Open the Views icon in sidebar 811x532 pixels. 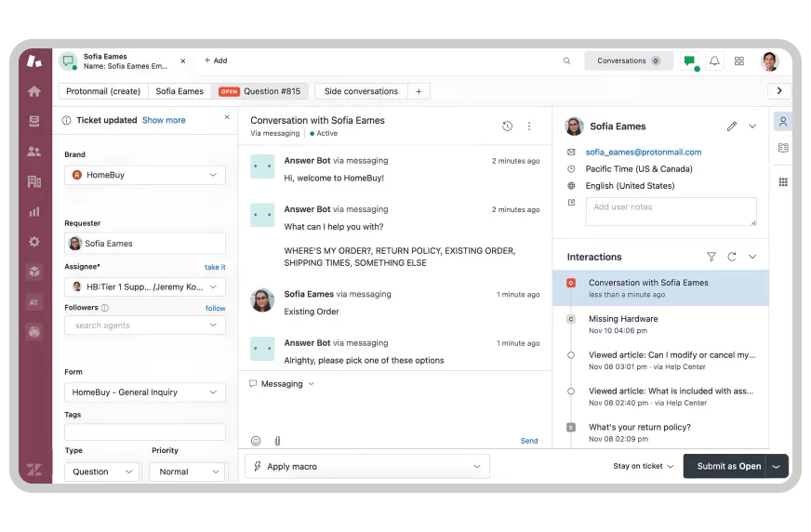[34, 122]
